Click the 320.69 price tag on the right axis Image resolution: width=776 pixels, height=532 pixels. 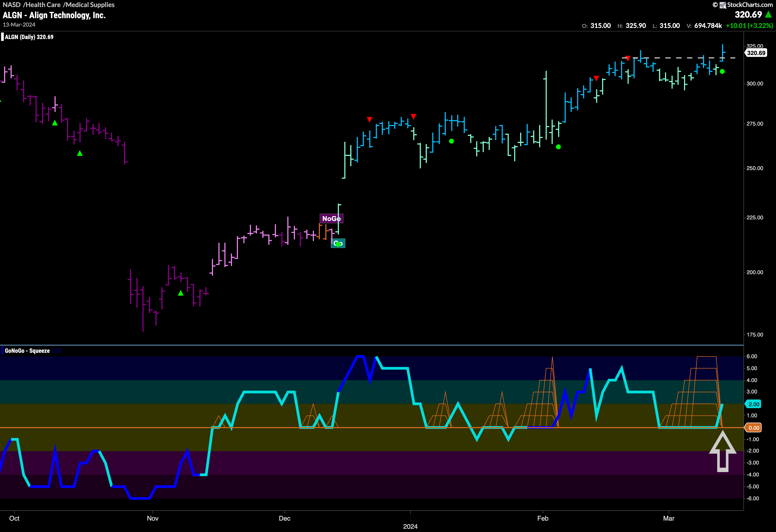tap(756, 53)
